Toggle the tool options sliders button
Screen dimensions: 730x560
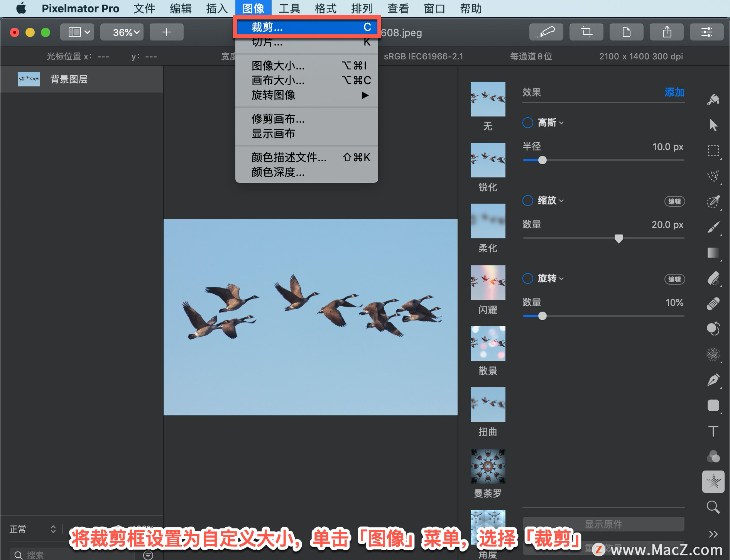pyautogui.click(x=706, y=32)
